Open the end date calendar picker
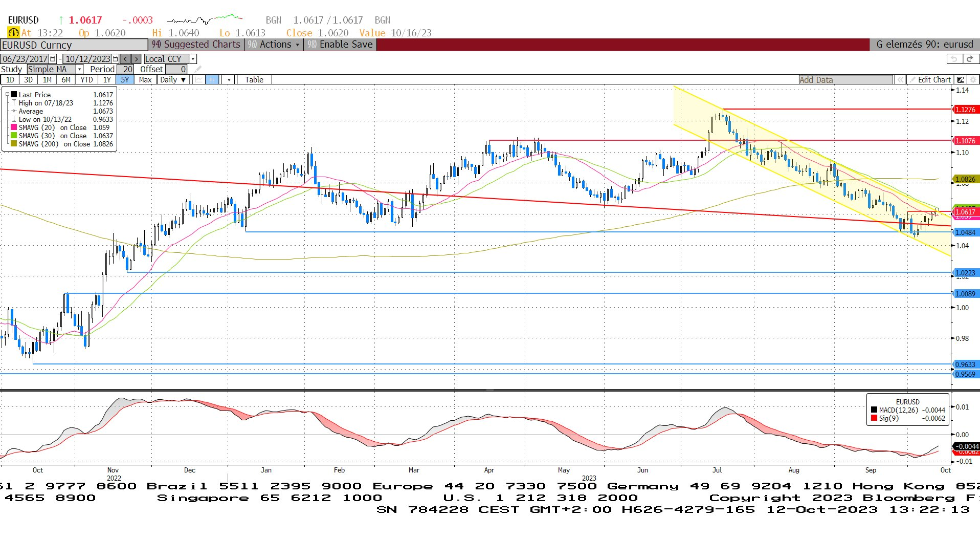980x538 pixels. (x=116, y=59)
